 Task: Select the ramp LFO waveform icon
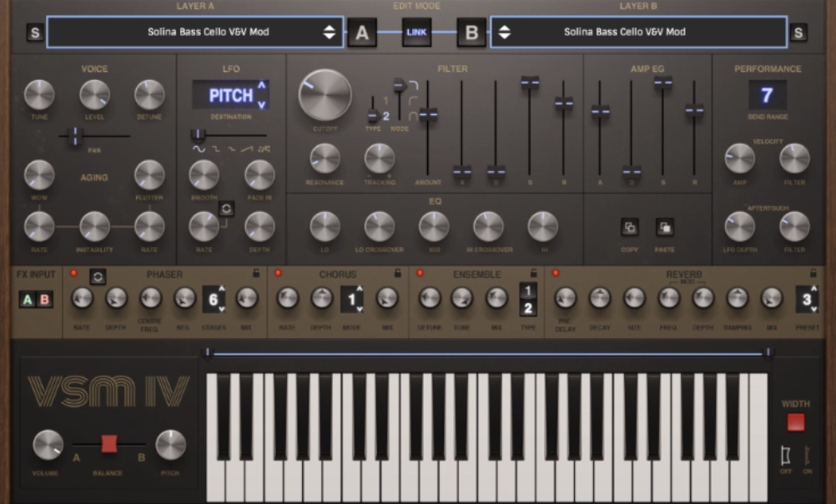pyautogui.click(x=247, y=149)
